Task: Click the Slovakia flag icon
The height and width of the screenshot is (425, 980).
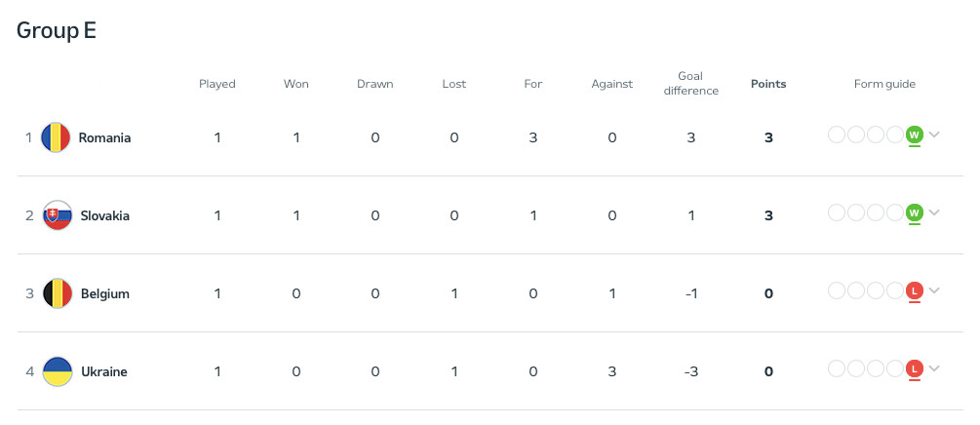Action: tap(58, 215)
